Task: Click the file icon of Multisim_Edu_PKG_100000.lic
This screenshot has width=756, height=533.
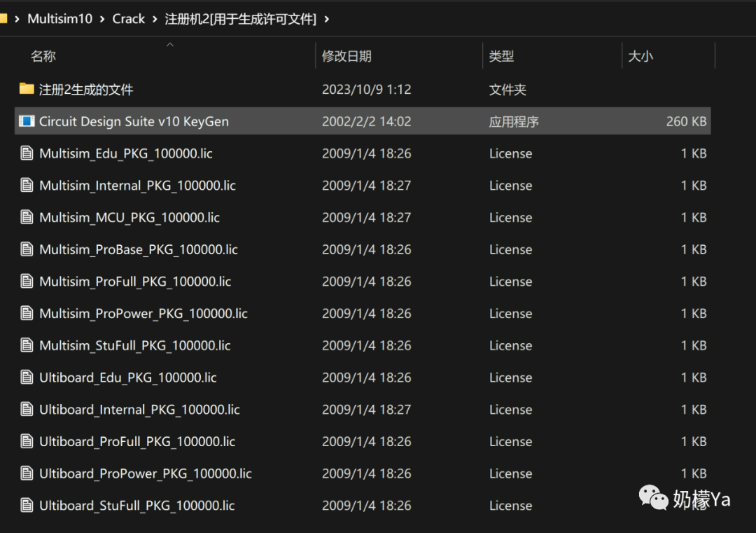Action: [x=27, y=153]
